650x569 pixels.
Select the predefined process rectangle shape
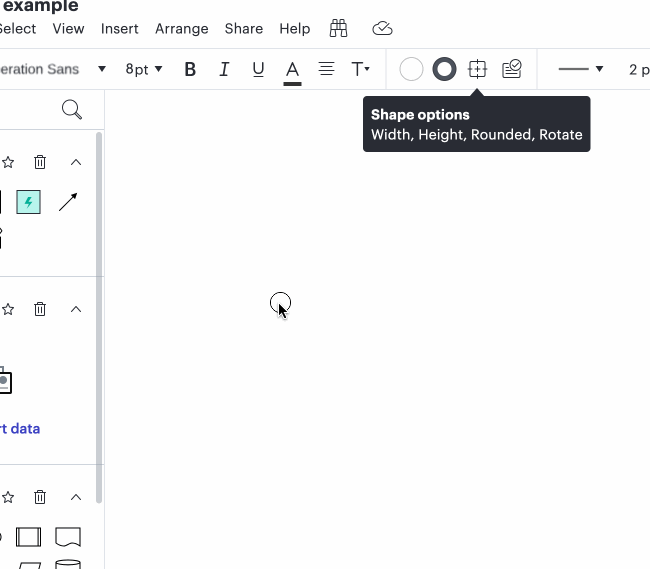coord(28,537)
